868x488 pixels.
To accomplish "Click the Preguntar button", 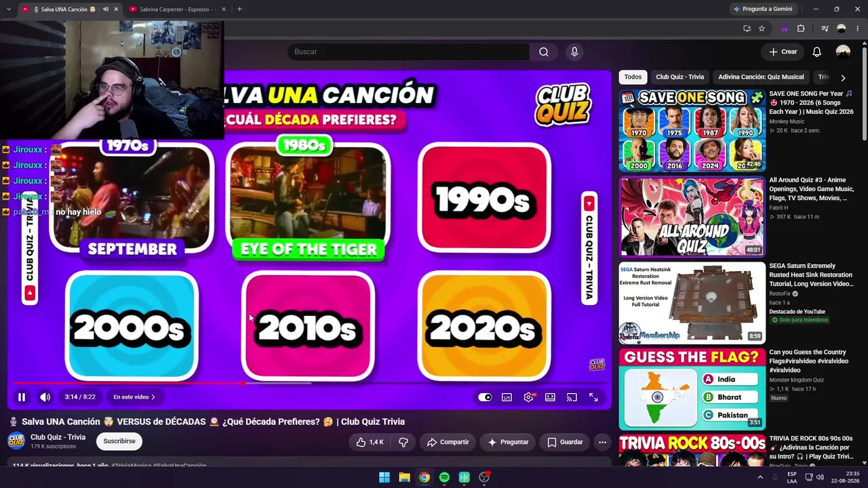I will click(x=508, y=442).
